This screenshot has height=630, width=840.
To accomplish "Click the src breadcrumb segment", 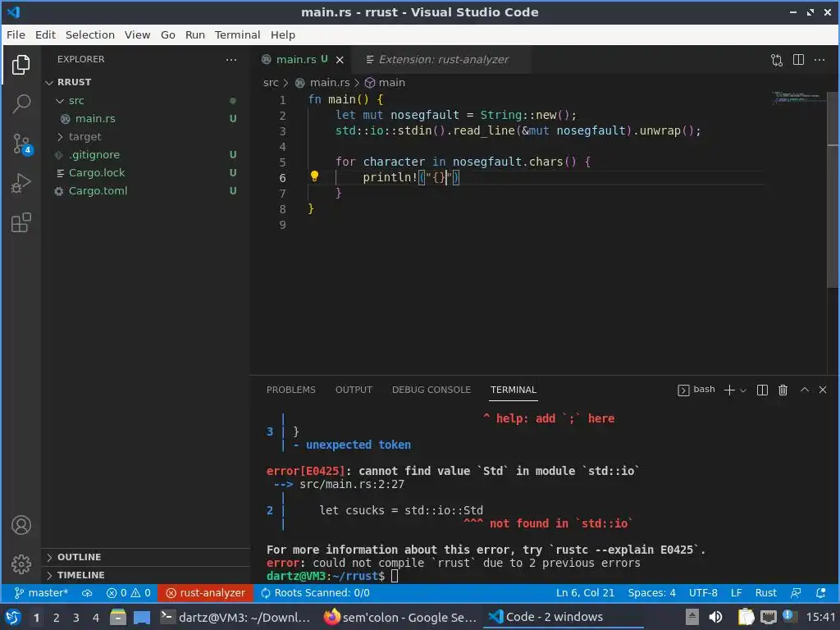I will (271, 83).
